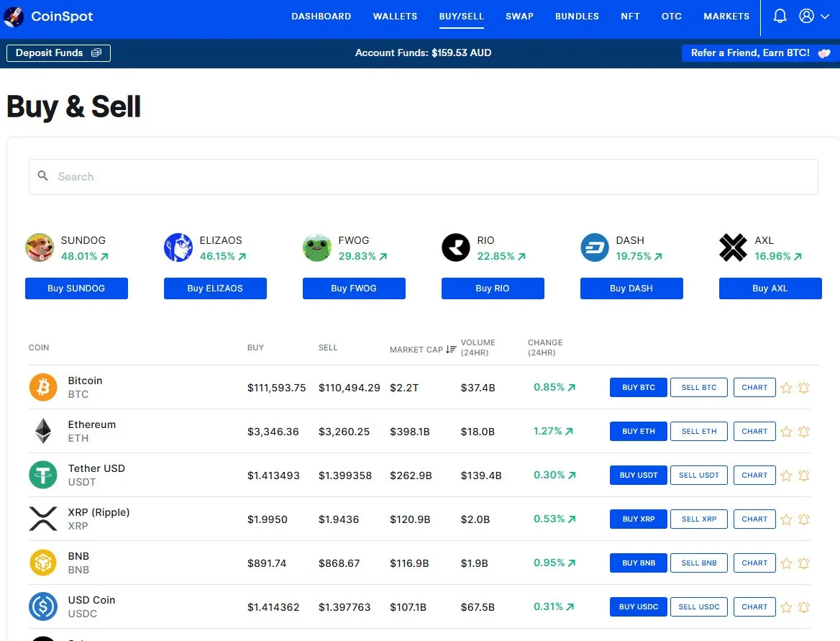Click the BNB logo icon
This screenshot has width=840, height=641.
pyautogui.click(x=43, y=563)
